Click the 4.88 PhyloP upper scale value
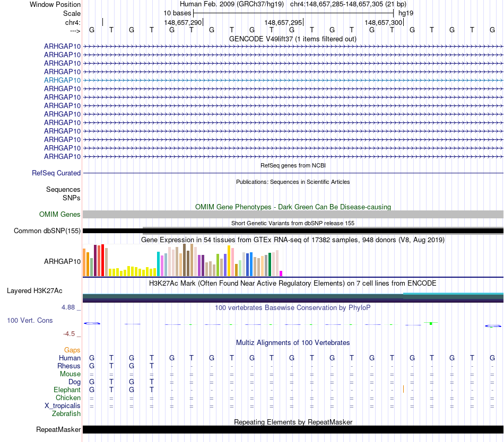The height and width of the screenshot is (442, 504). pos(68,307)
